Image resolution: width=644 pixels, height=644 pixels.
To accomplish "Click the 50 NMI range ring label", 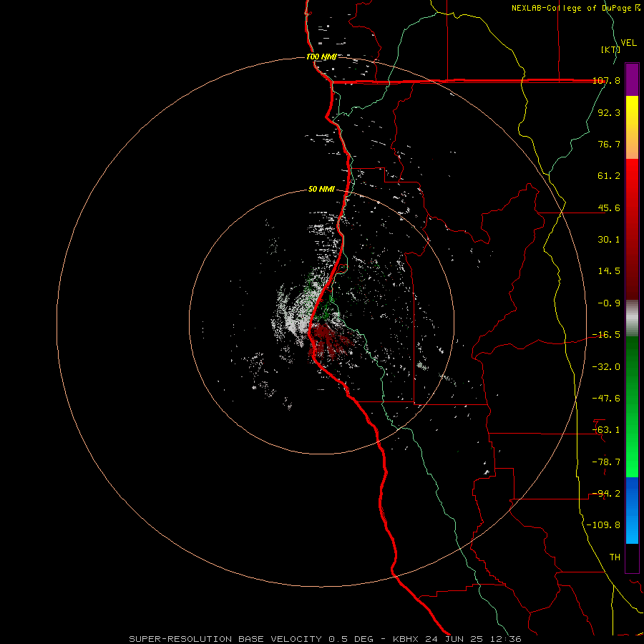I will (x=321, y=190).
